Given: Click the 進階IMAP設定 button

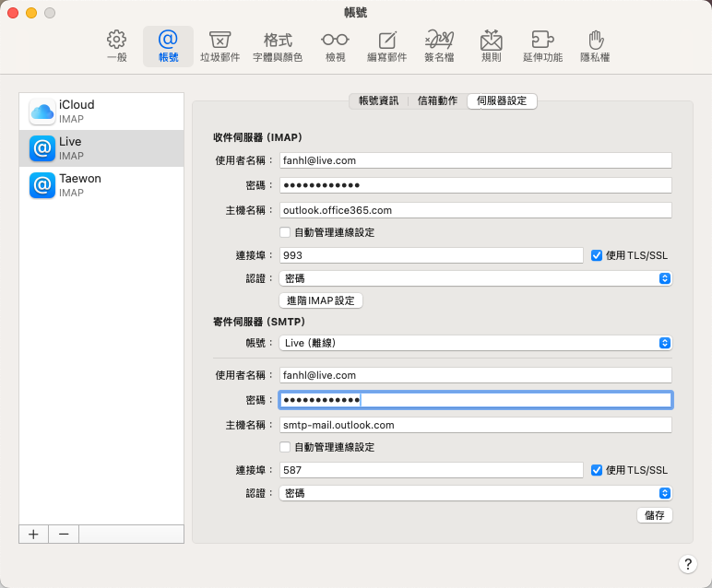Looking at the screenshot, I should click(321, 300).
